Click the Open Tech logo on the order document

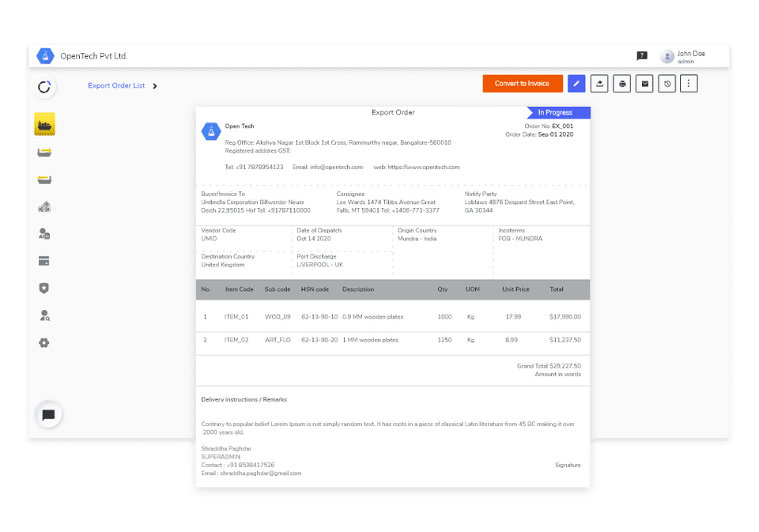pyautogui.click(x=211, y=131)
